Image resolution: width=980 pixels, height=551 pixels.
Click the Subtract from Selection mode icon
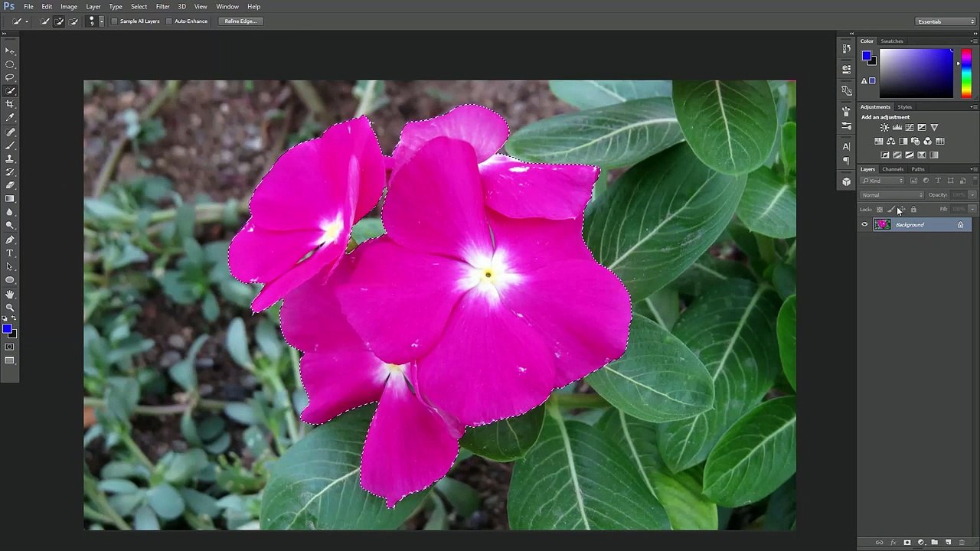(x=73, y=21)
